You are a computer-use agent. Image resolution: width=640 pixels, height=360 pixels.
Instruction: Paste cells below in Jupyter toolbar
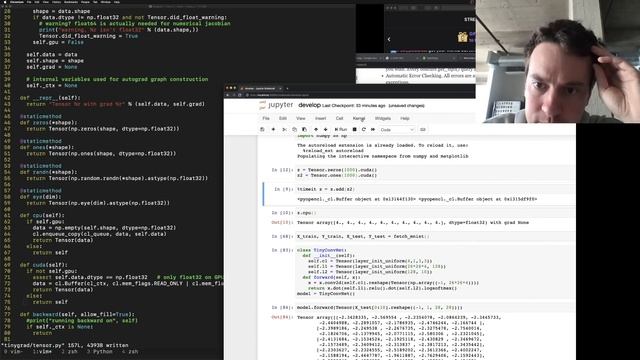304,129
